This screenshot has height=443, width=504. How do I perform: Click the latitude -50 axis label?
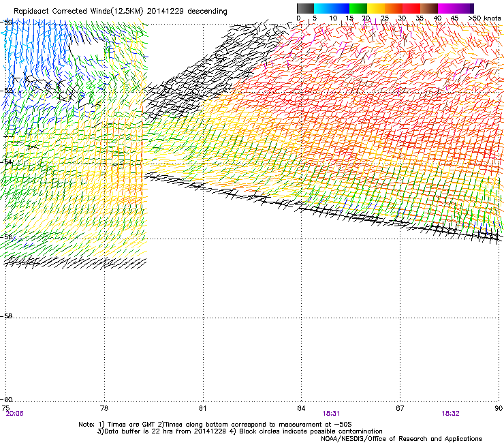(6, 22)
